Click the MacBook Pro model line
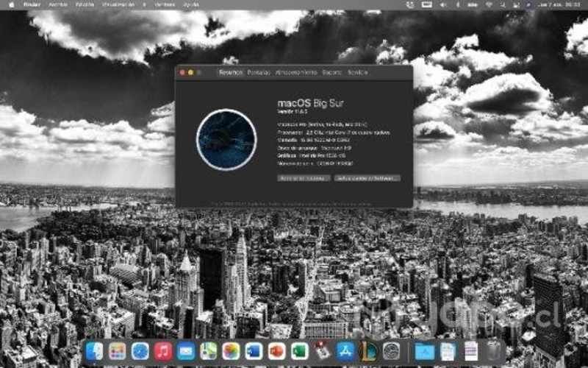 (x=323, y=124)
